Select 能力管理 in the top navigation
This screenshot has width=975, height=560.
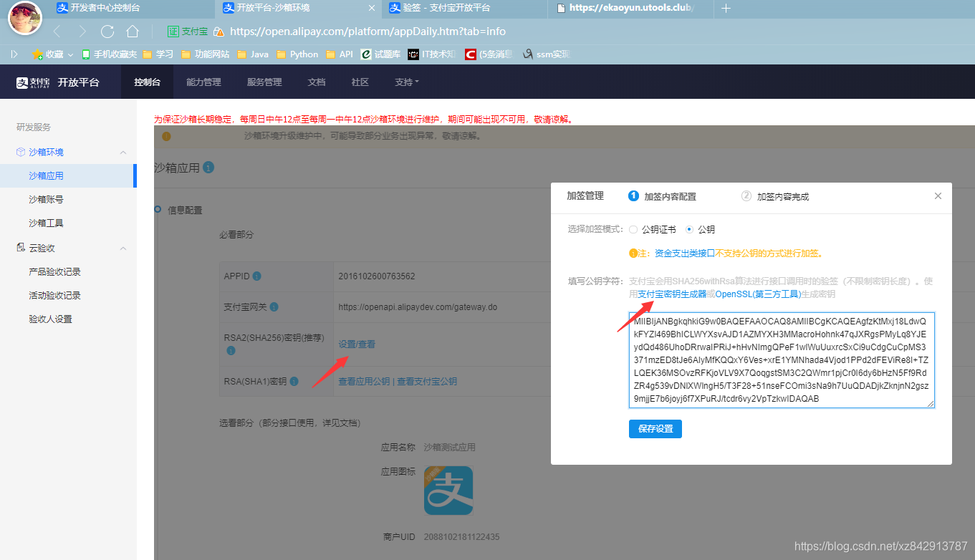[x=203, y=82]
